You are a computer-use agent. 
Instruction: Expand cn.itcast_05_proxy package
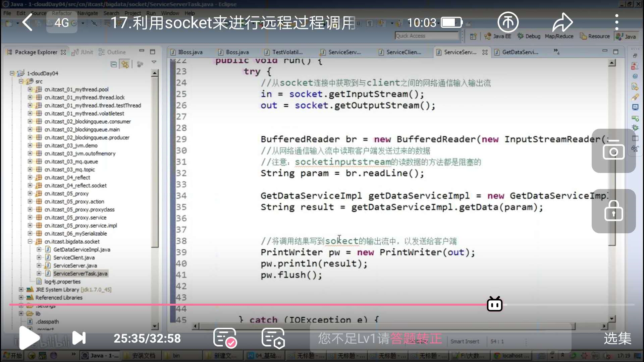point(30,193)
